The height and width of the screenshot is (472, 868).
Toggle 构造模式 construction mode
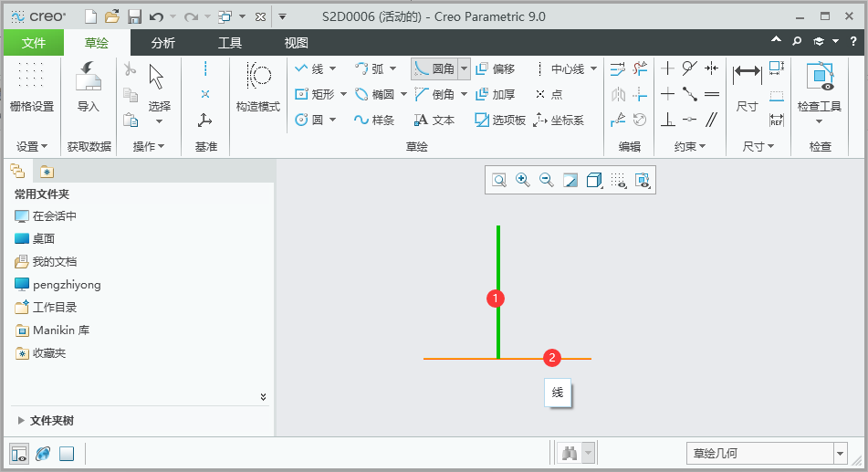coord(258,87)
